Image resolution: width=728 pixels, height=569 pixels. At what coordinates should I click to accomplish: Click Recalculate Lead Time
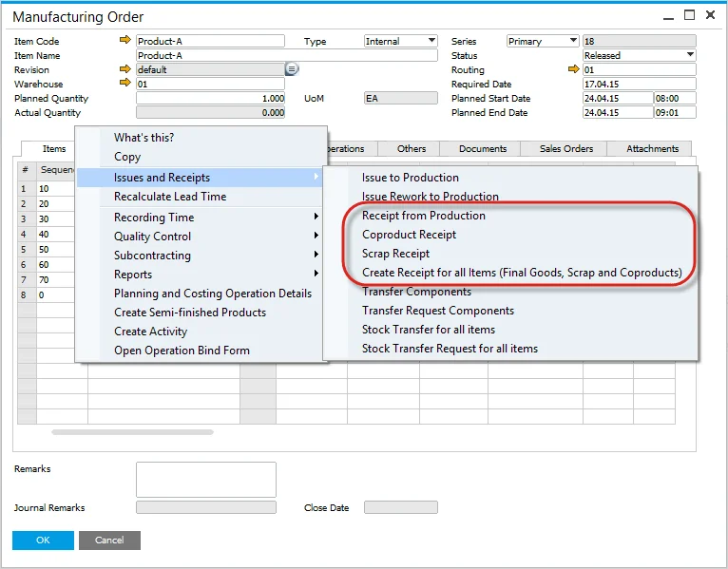[x=170, y=197]
